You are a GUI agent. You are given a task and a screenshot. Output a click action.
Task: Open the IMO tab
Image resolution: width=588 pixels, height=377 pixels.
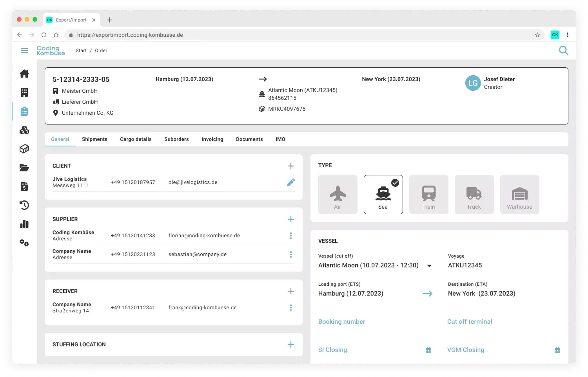(280, 139)
